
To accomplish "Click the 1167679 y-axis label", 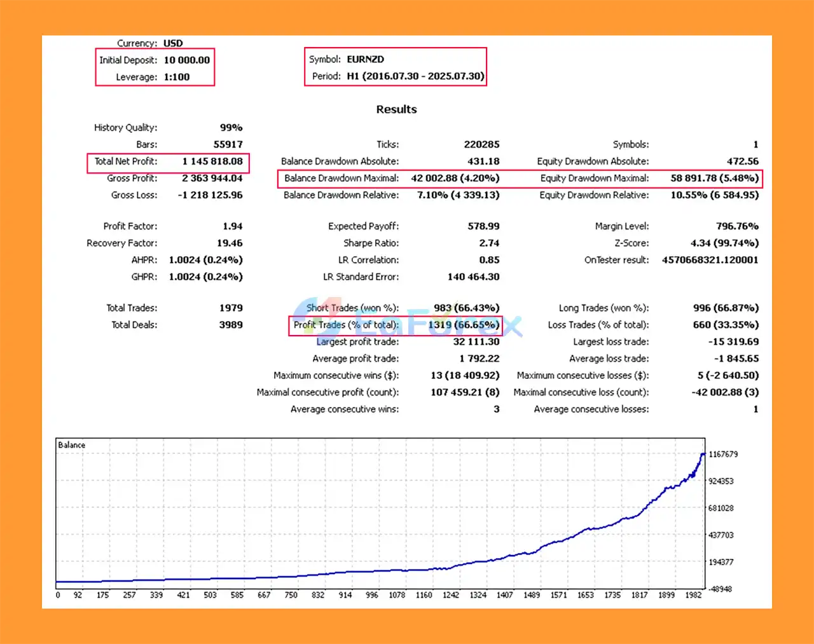I will coord(723,455).
